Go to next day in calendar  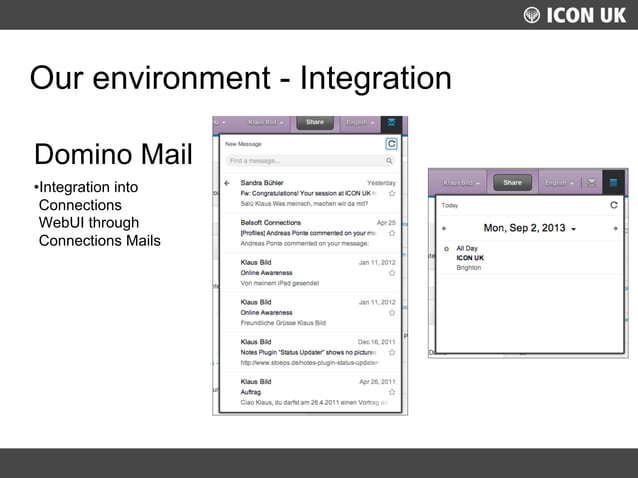[x=615, y=229]
